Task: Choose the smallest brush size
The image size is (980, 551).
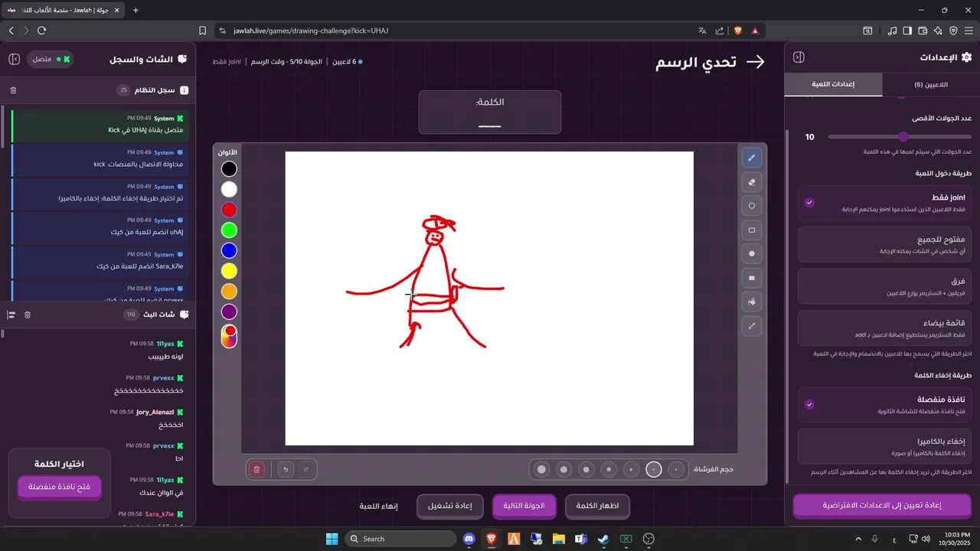Action: click(676, 469)
